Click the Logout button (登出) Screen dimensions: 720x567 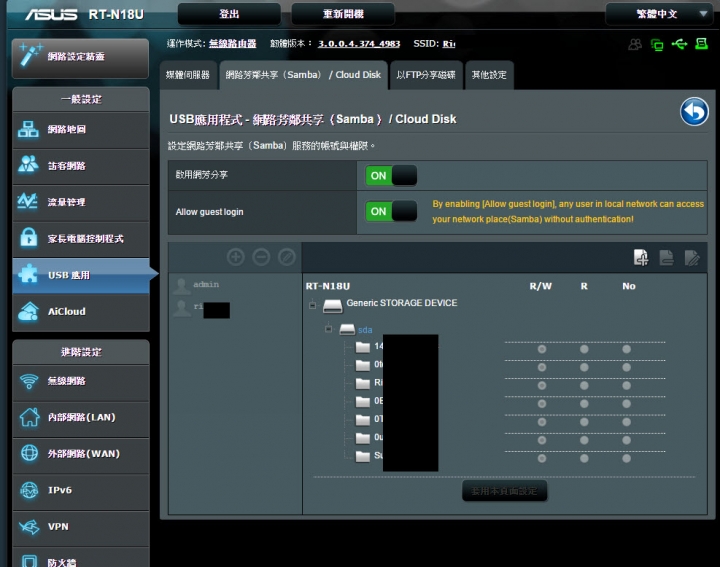click(x=229, y=14)
